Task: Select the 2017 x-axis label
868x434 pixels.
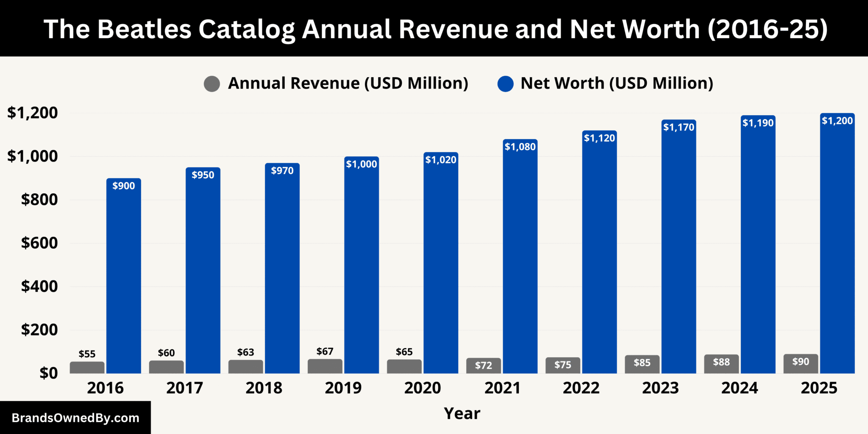Action: pos(184,388)
